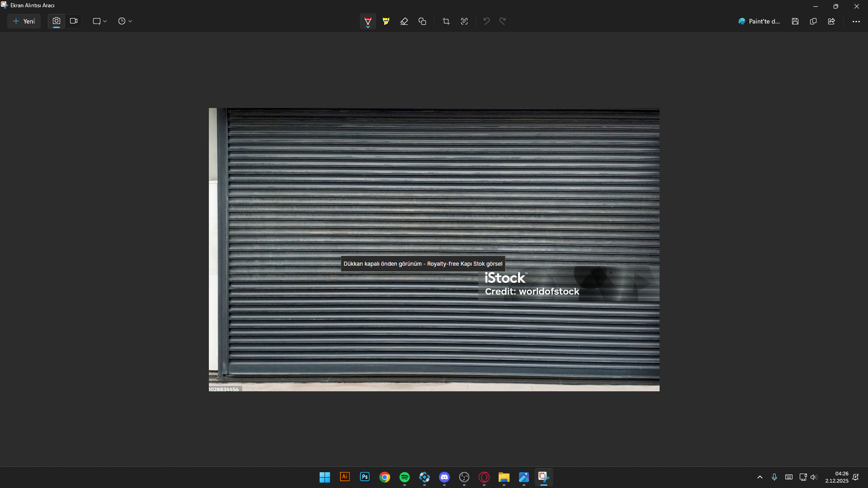Open image with Paint'te düzenle button
This screenshot has width=868, height=488.
pyautogui.click(x=759, y=21)
